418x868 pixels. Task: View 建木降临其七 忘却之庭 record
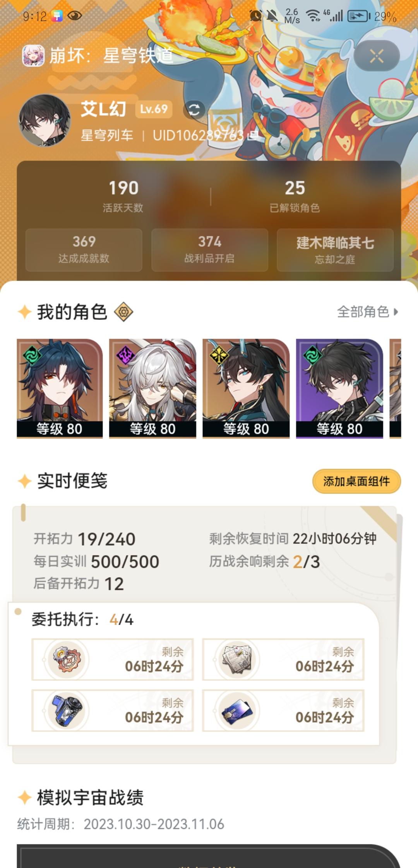(x=335, y=250)
